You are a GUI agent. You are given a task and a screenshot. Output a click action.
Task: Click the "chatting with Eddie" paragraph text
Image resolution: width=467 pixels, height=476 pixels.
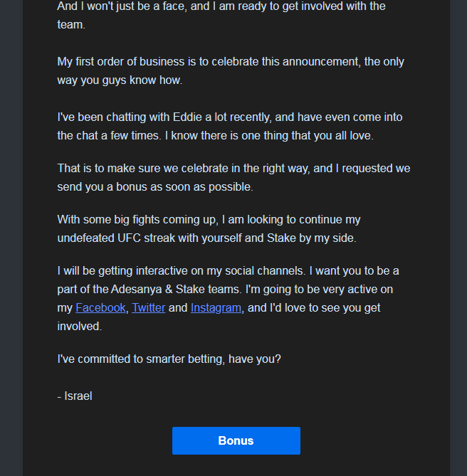point(230,126)
